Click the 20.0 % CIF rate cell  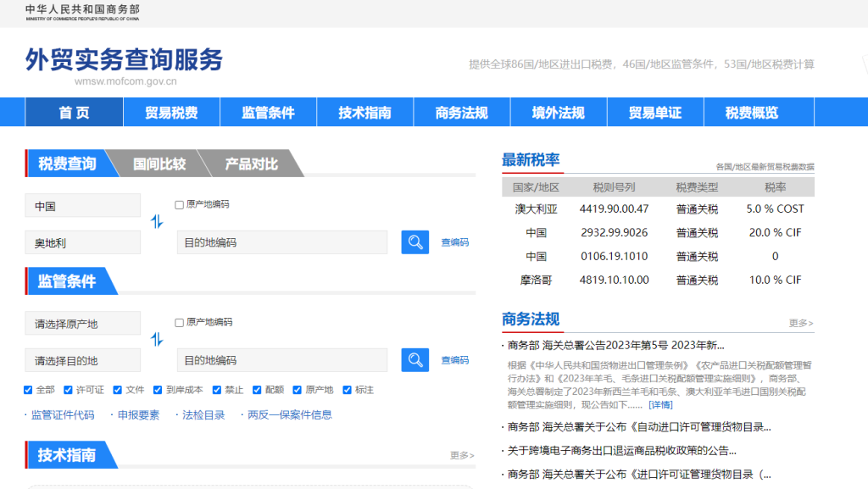(775, 233)
